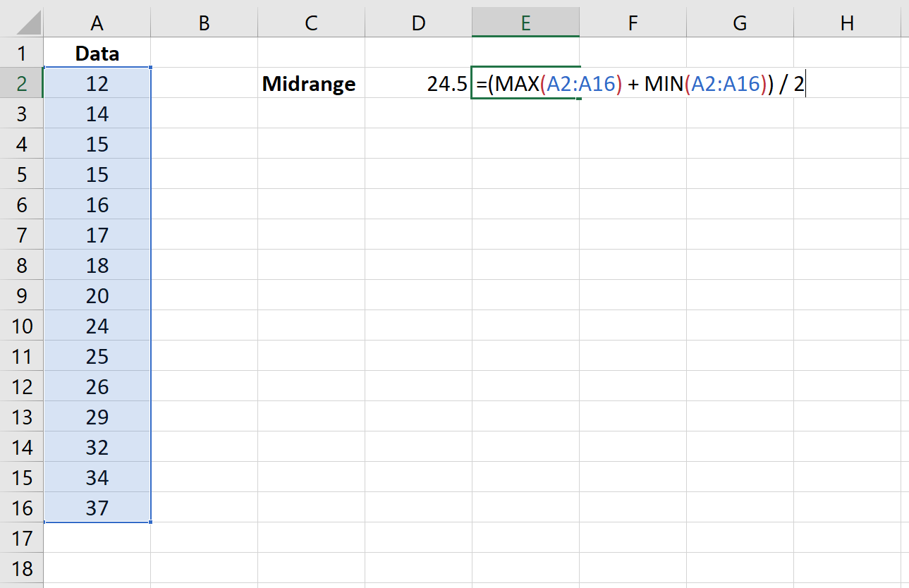909x588 pixels.
Task: Select row 16 header
Action: [22, 508]
